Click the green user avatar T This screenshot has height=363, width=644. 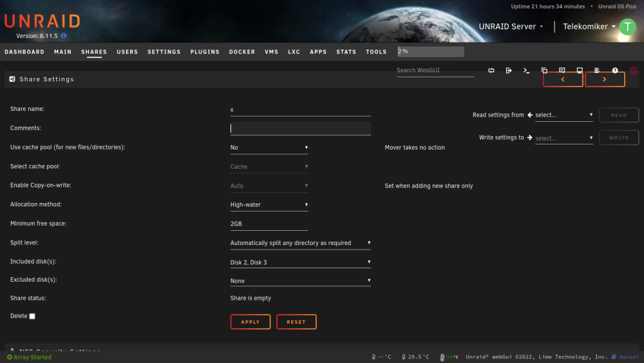pyautogui.click(x=627, y=26)
